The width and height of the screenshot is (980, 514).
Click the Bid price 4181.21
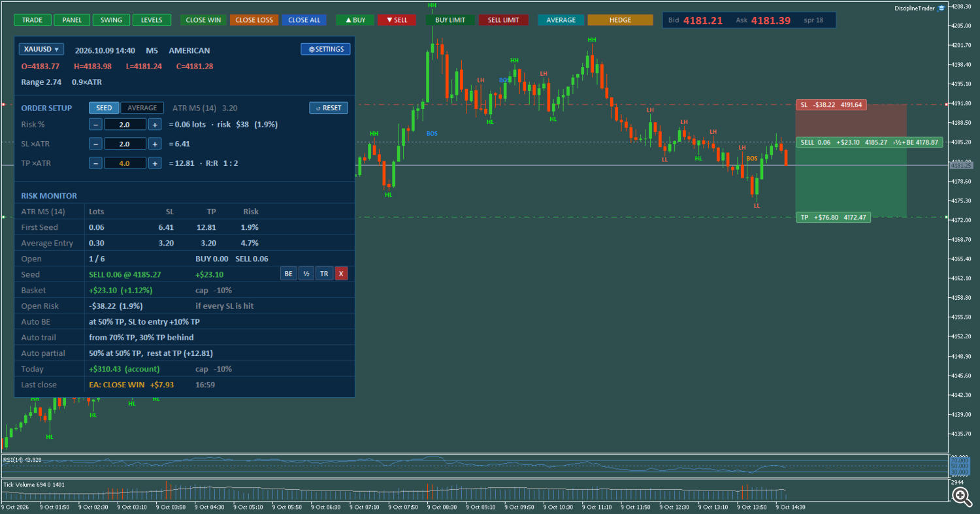(703, 20)
